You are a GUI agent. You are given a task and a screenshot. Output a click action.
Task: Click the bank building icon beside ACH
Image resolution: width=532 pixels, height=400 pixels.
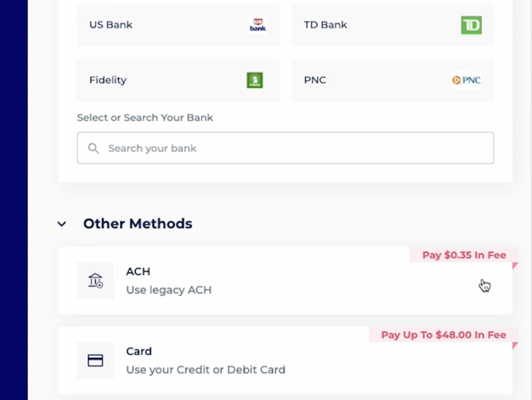(x=95, y=281)
